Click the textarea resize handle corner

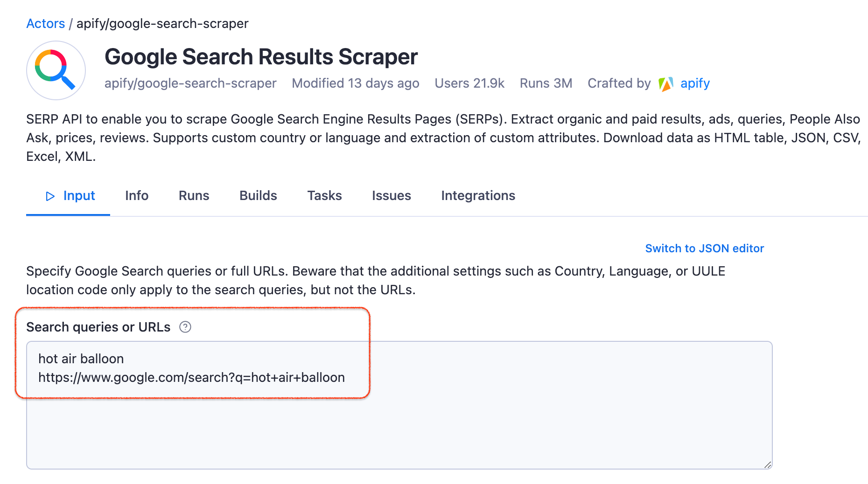(768, 464)
